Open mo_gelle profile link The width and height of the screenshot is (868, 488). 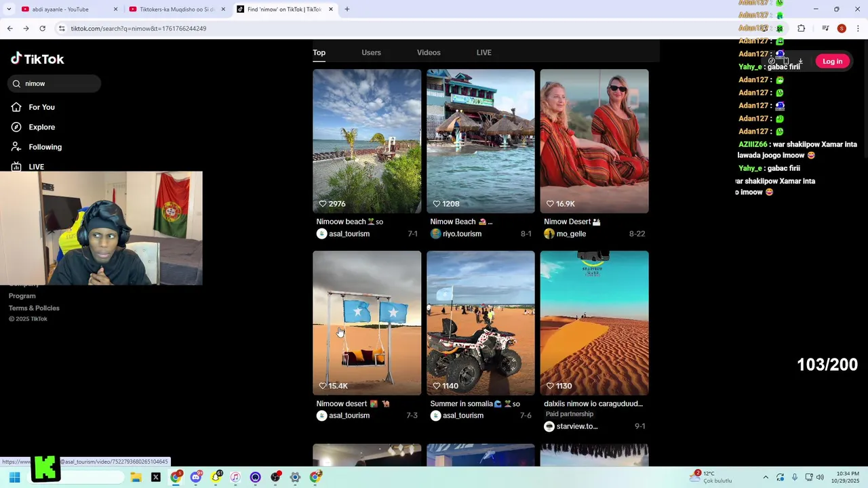(571, 234)
